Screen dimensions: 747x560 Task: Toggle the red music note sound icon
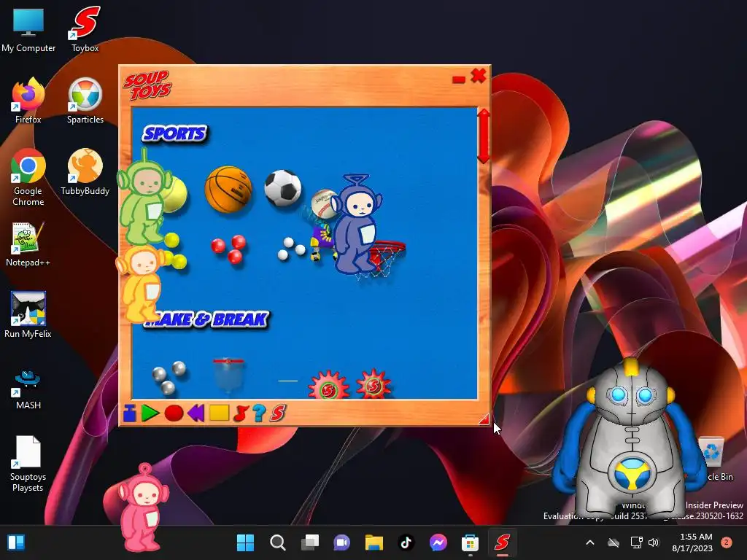pyautogui.click(x=241, y=413)
